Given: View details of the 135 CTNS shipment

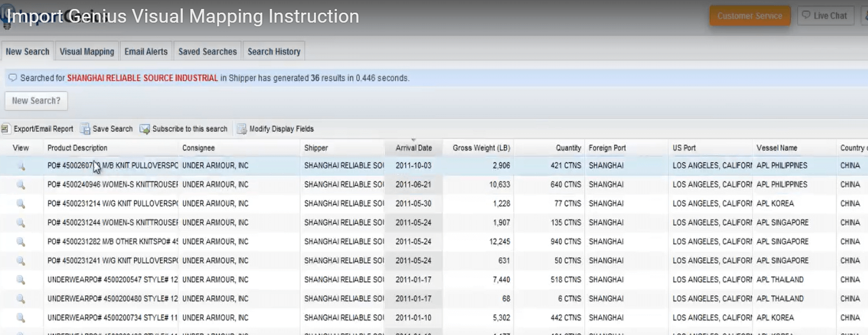Looking at the screenshot, I should coord(21,223).
